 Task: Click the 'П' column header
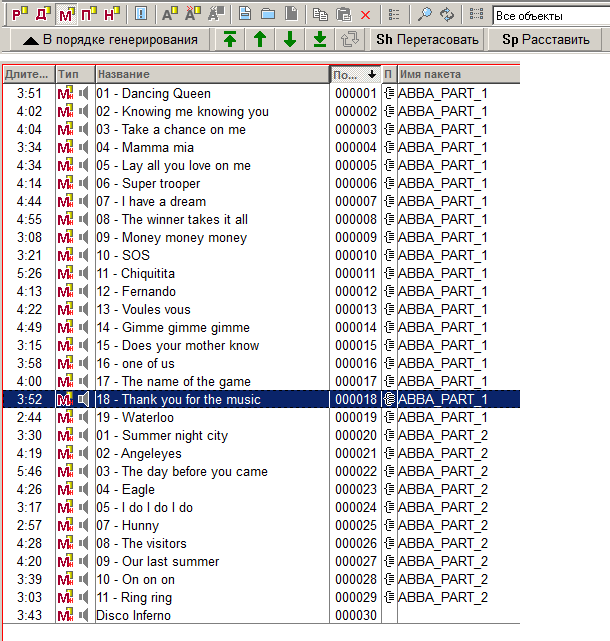coord(388,74)
